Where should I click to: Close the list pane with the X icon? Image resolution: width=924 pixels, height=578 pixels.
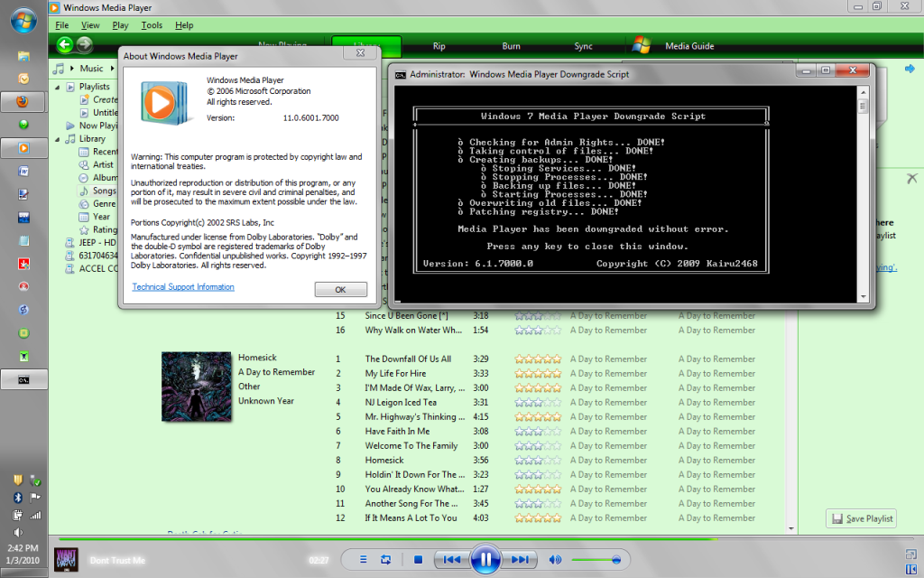point(911,178)
